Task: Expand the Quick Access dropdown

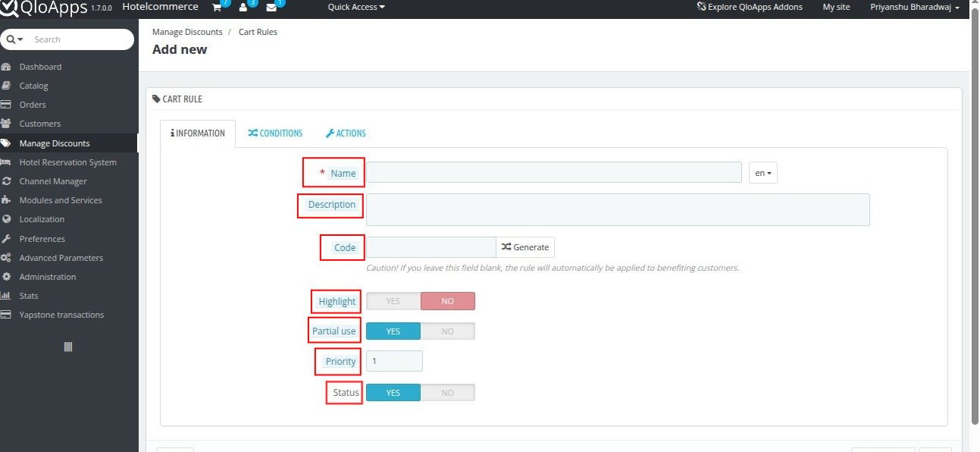Action: click(355, 7)
